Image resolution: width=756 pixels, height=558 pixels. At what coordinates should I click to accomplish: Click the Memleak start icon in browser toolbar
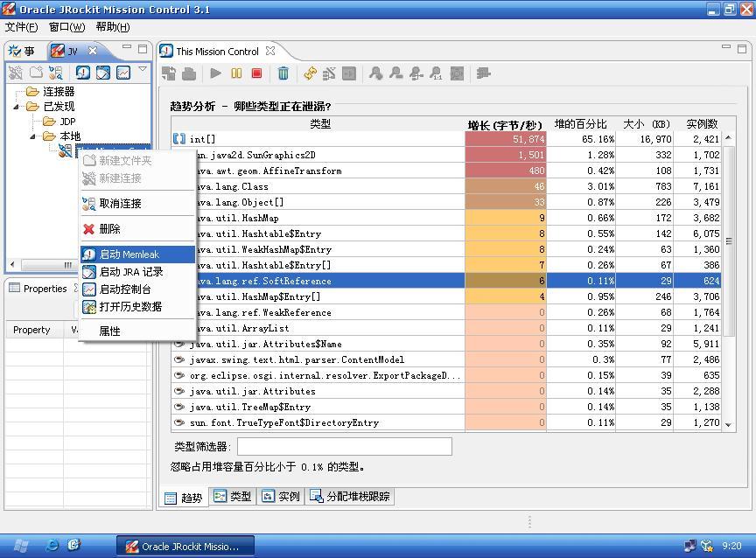coord(83,73)
